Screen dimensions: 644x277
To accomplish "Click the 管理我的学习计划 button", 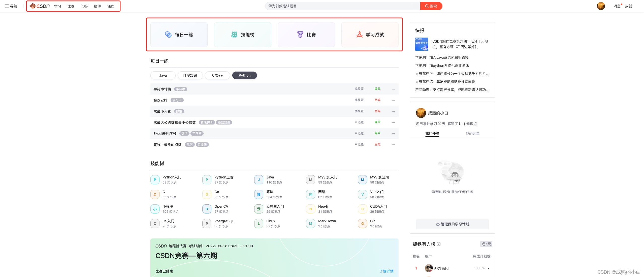I will 452,224.
